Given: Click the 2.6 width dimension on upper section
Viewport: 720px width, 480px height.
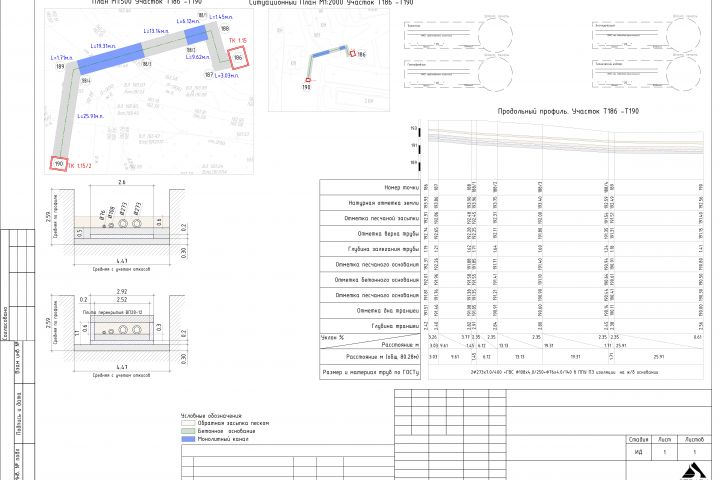Looking at the screenshot, I should pos(122,182).
